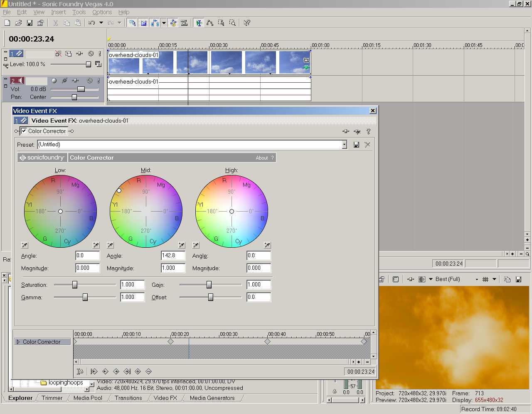The image size is (532, 414).
Task: Toggle split-screen view in video preview
Action: pyautogui.click(x=422, y=279)
